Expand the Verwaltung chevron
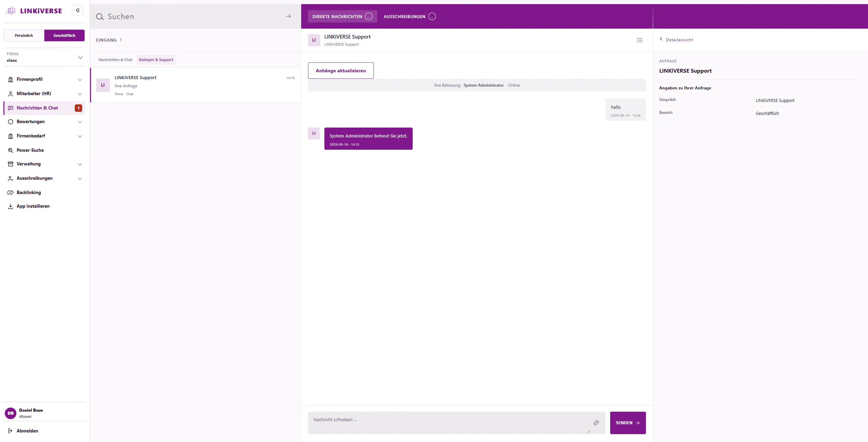This screenshot has width=868, height=442. coord(80,164)
